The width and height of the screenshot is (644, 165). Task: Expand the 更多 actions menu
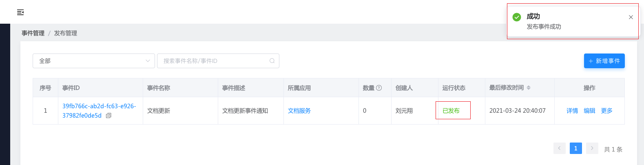(606, 111)
